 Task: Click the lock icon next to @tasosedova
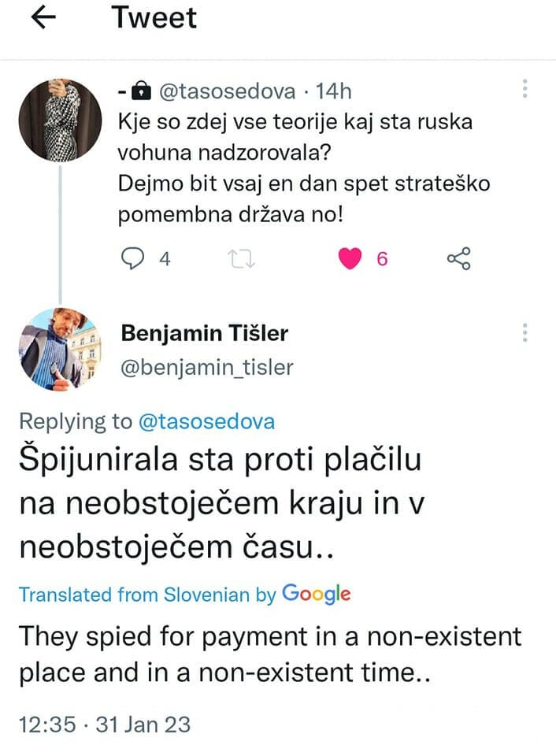[141, 92]
